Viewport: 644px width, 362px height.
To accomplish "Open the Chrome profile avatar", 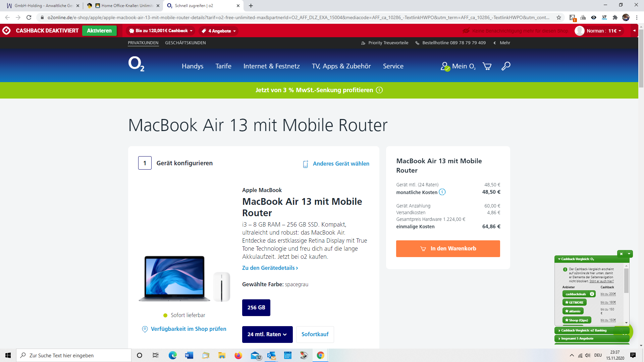I will [x=626, y=17].
